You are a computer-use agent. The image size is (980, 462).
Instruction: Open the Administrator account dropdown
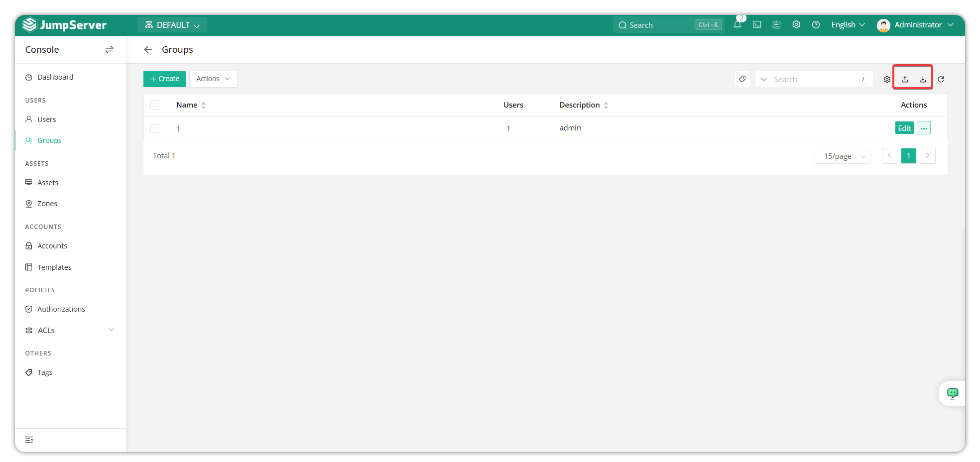point(924,25)
